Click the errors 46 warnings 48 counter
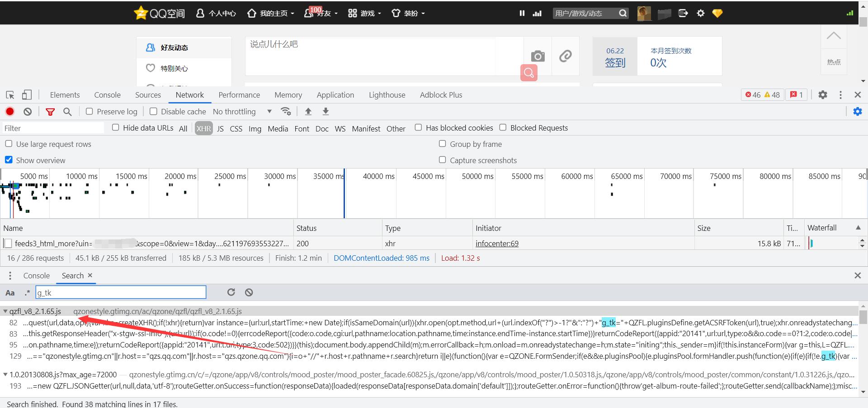The image size is (868, 408). click(763, 95)
